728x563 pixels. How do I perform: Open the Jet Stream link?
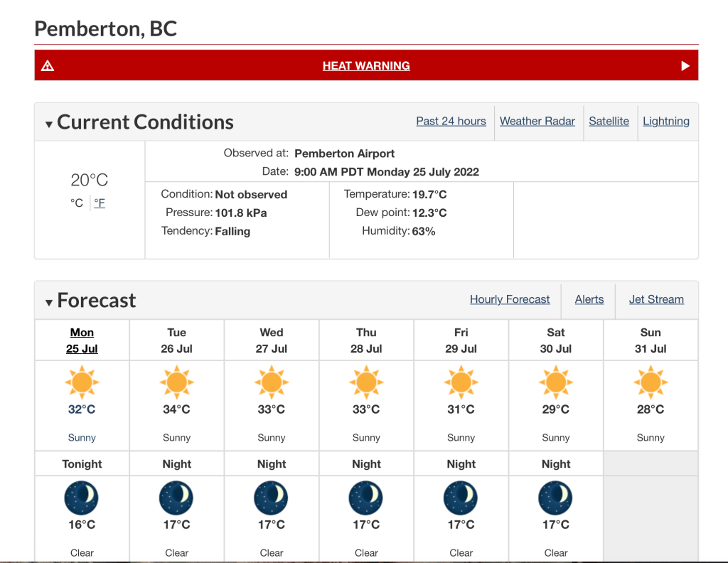(656, 299)
